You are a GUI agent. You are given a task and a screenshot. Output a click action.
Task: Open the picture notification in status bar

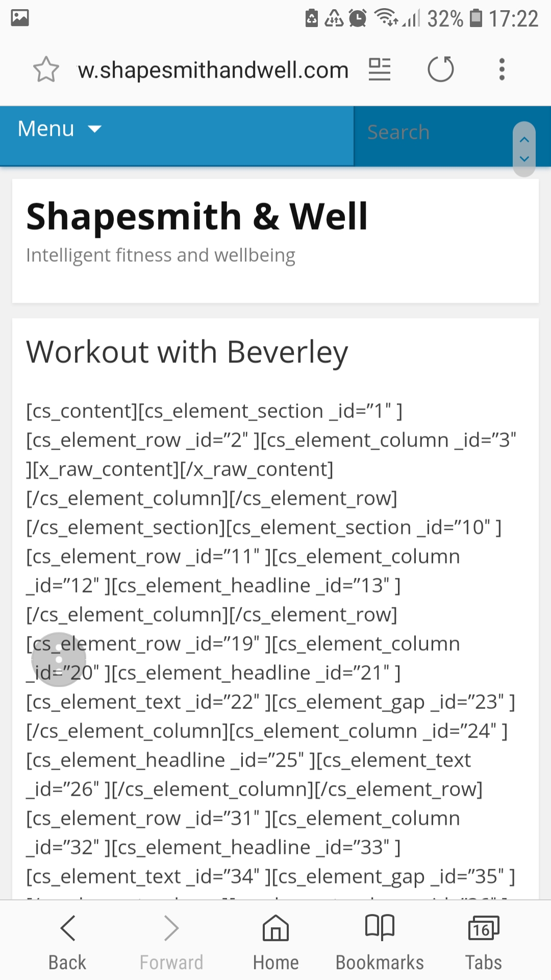(x=20, y=18)
